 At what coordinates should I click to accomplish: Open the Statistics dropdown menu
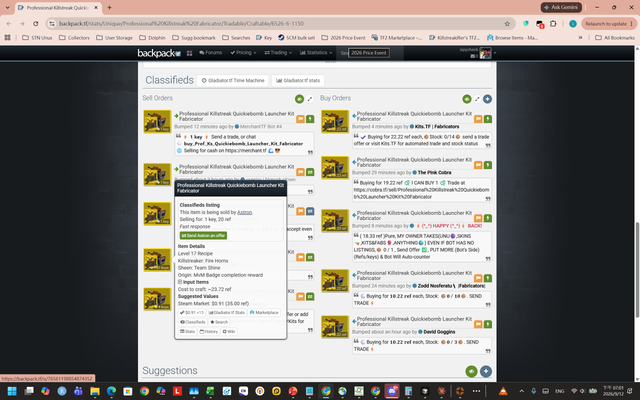[316, 53]
